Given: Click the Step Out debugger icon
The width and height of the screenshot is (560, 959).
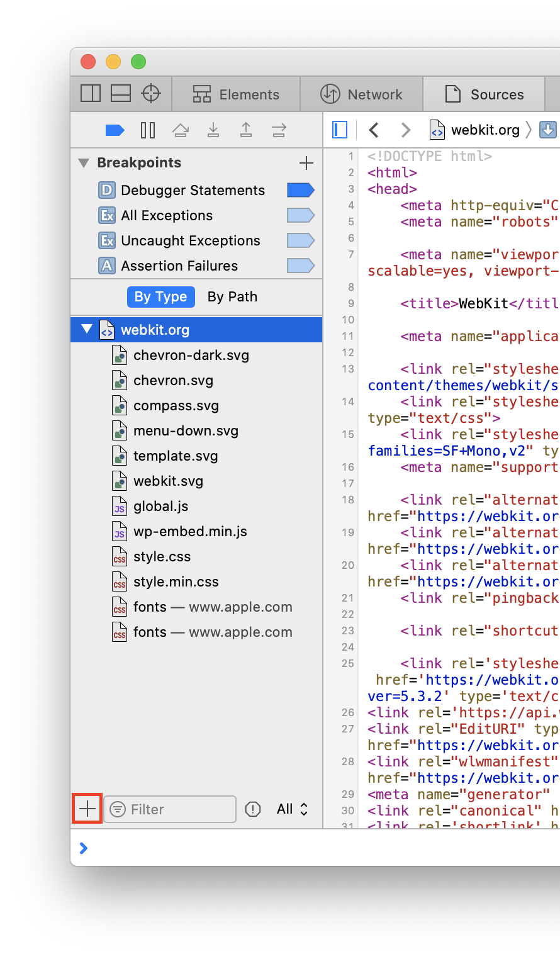Looking at the screenshot, I should (246, 130).
